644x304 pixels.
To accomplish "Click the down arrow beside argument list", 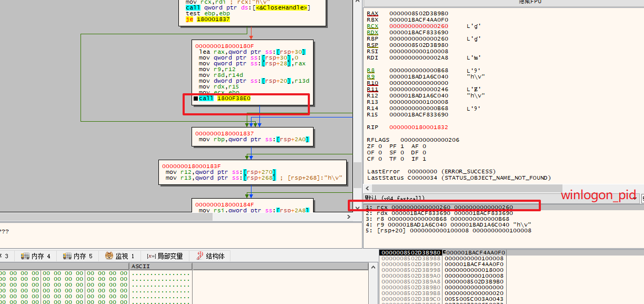I will pyautogui.click(x=358, y=208).
